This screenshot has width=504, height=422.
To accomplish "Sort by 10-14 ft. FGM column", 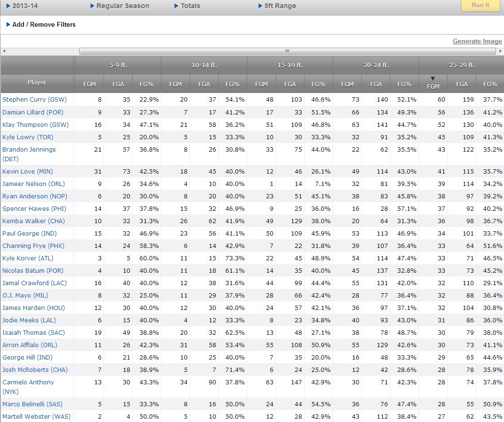I will [x=176, y=84].
